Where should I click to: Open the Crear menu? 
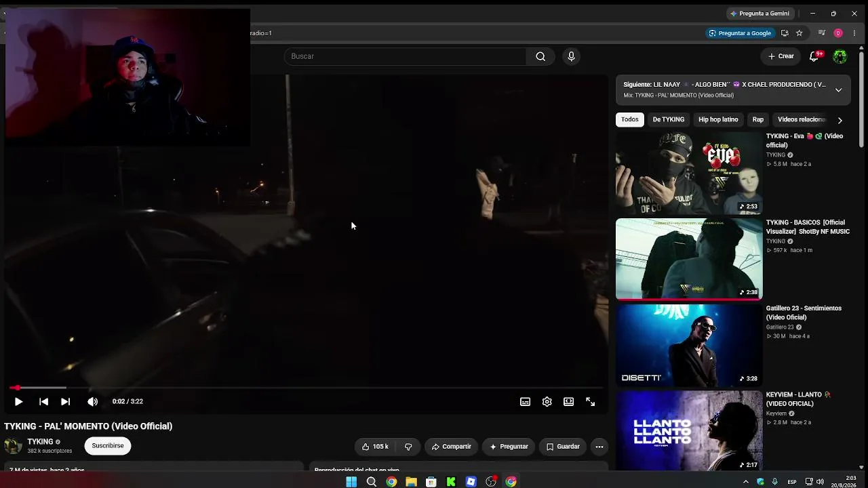[781, 56]
